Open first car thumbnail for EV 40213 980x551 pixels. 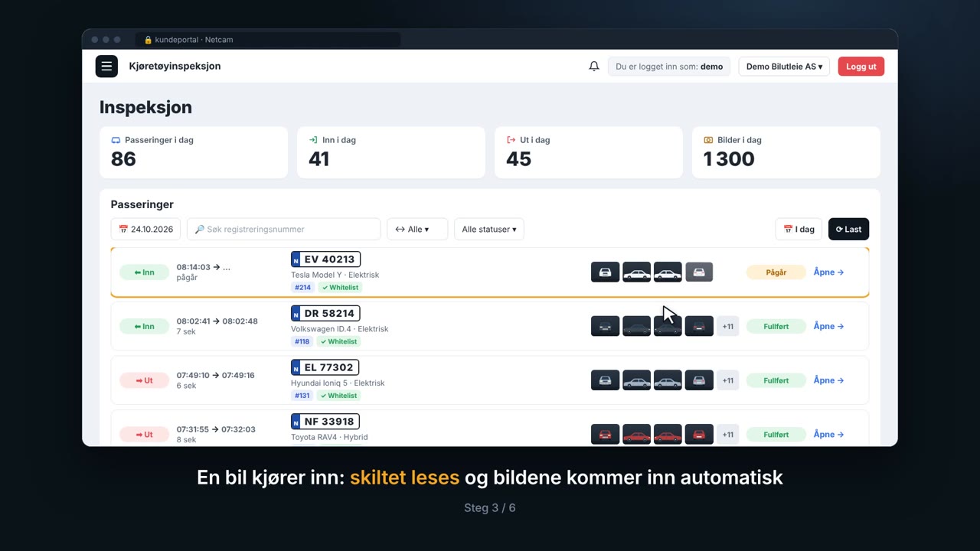pos(605,272)
